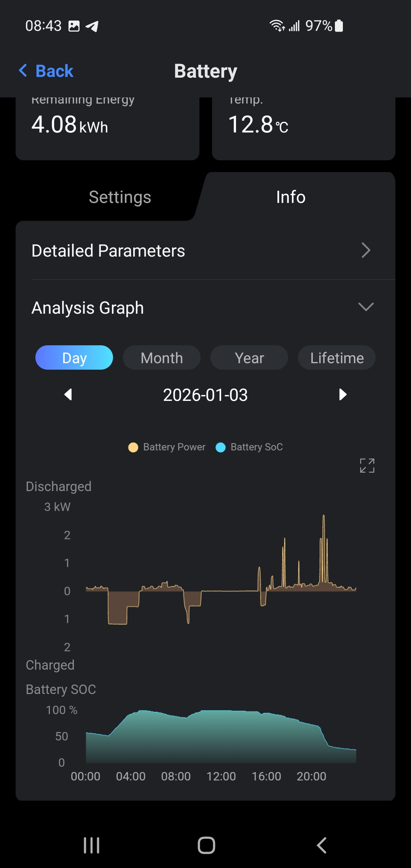The image size is (411, 868).
Task: Open Detailed Parameters via chevron
Action: coord(366,251)
